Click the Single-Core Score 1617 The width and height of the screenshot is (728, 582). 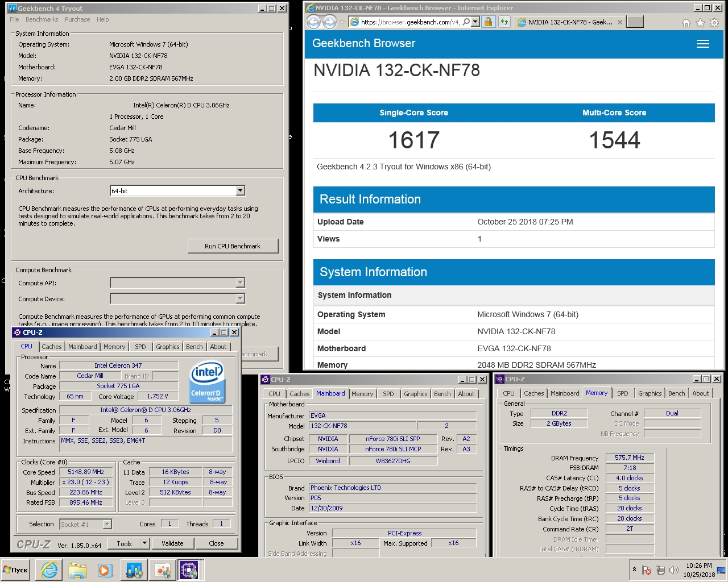pos(414,140)
